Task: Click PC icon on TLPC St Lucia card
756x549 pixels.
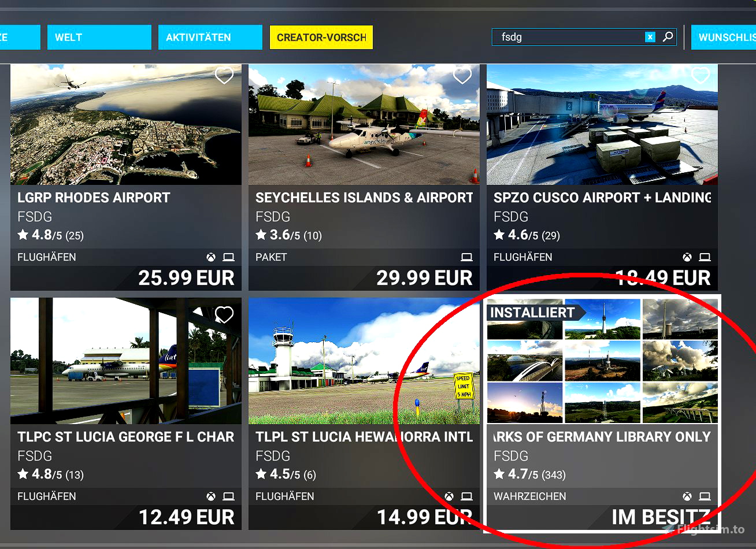Action: click(229, 496)
